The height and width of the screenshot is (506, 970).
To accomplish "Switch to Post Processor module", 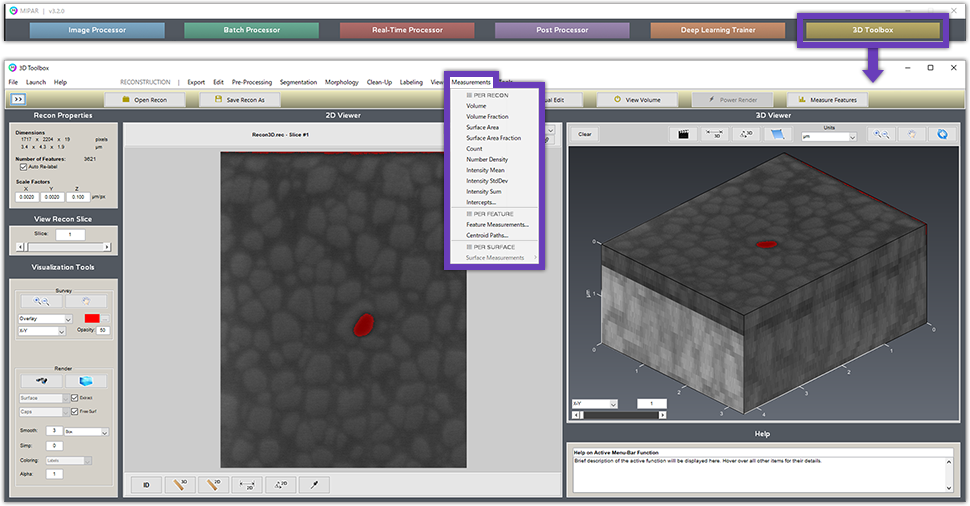I will pyautogui.click(x=562, y=30).
